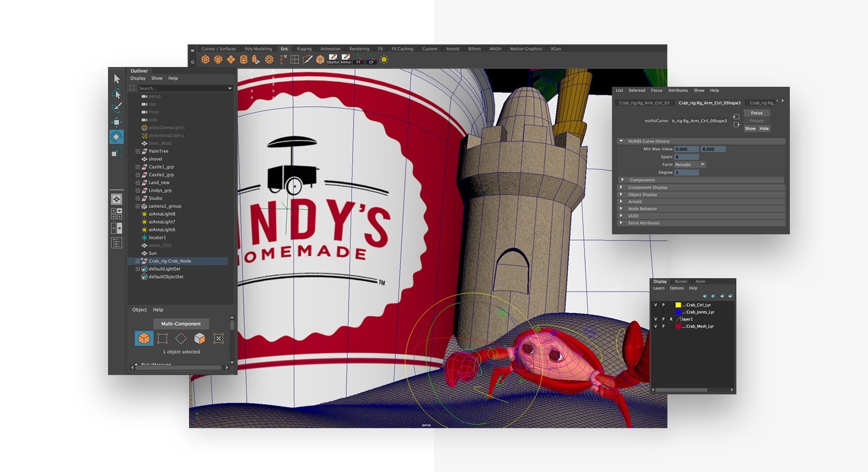Screen dimensions: 868x472
Task: Select the polygon sphere shelf icon
Action: (218, 60)
